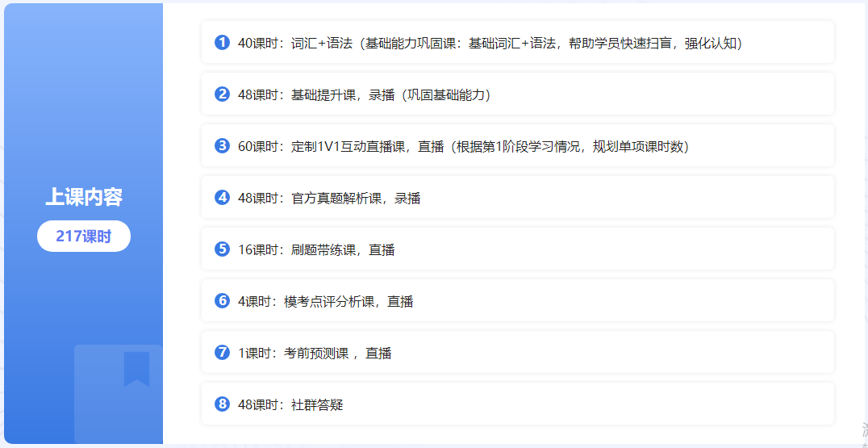Click the number 8 circle icon

pyautogui.click(x=223, y=404)
